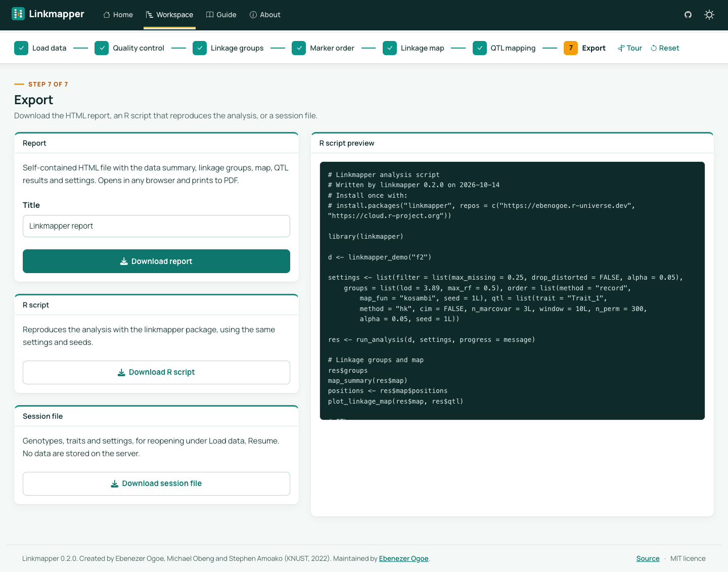Click the 'Session file' card heading

43,416
